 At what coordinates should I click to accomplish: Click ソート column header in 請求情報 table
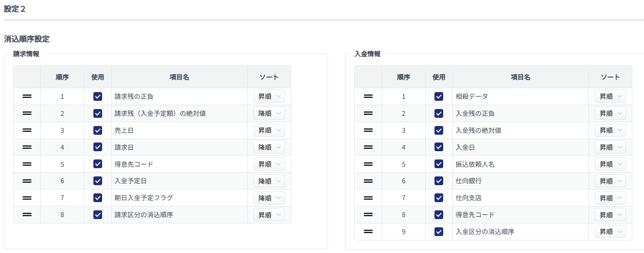click(x=269, y=77)
